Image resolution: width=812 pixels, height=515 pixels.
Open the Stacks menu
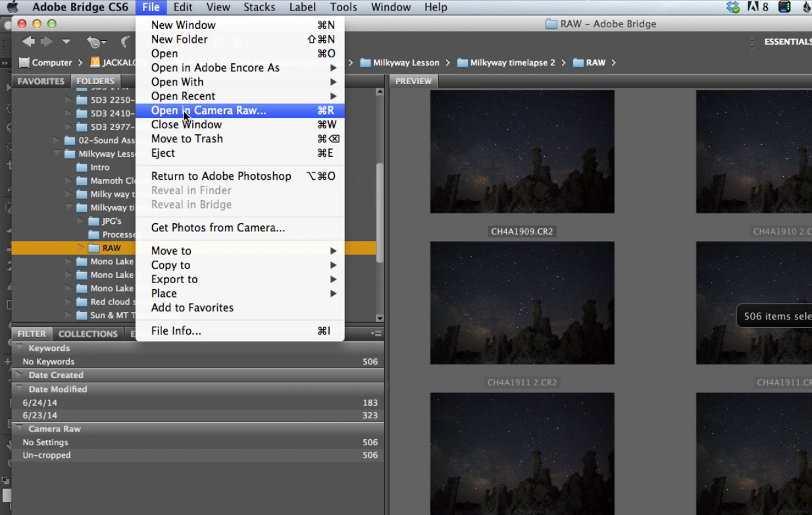coord(259,7)
